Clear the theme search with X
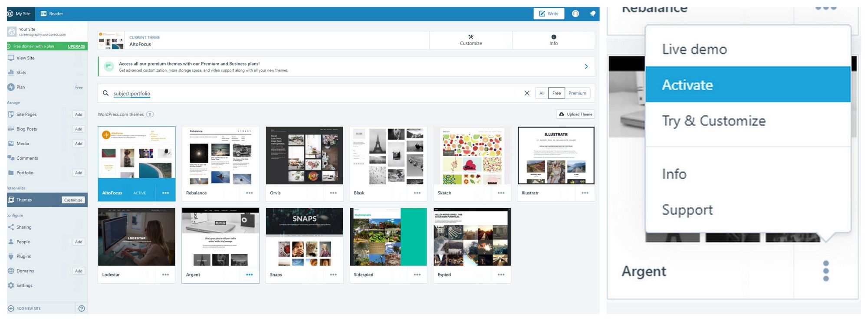 point(527,93)
